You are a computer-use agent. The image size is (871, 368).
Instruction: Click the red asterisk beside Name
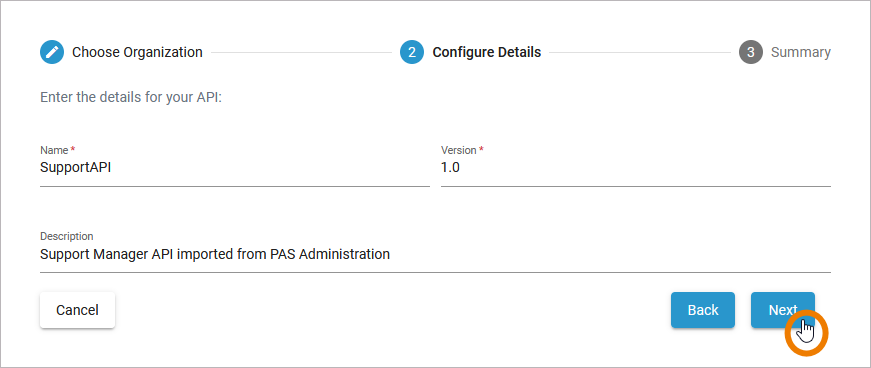coord(72,149)
